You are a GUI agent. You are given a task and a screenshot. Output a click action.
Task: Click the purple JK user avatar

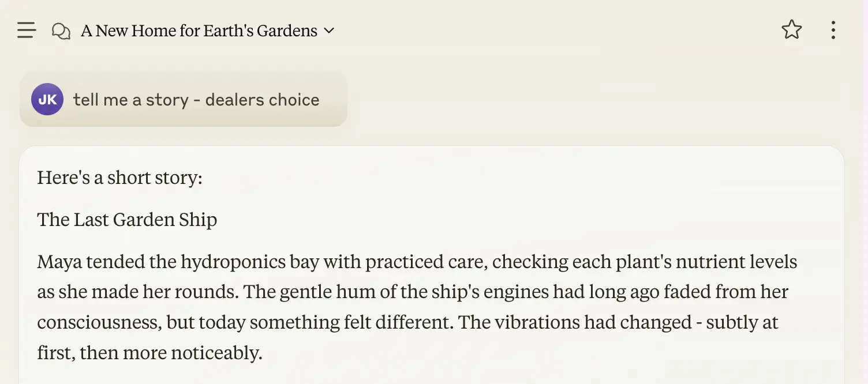[x=47, y=99]
